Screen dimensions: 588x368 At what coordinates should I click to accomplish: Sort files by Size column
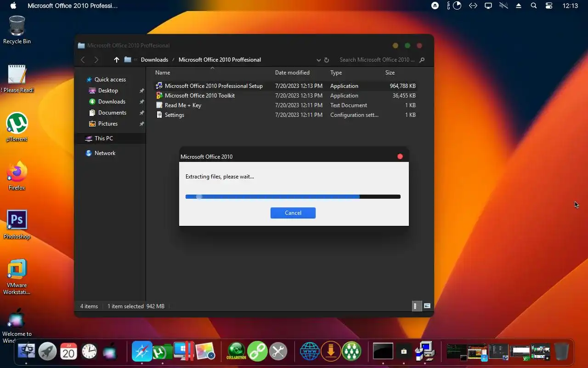pyautogui.click(x=390, y=73)
